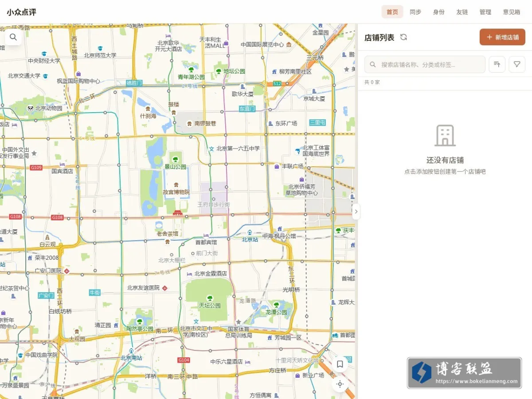Switch to the 同步 tab
Viewport: 532px width, 399px height.
(415, 12)
